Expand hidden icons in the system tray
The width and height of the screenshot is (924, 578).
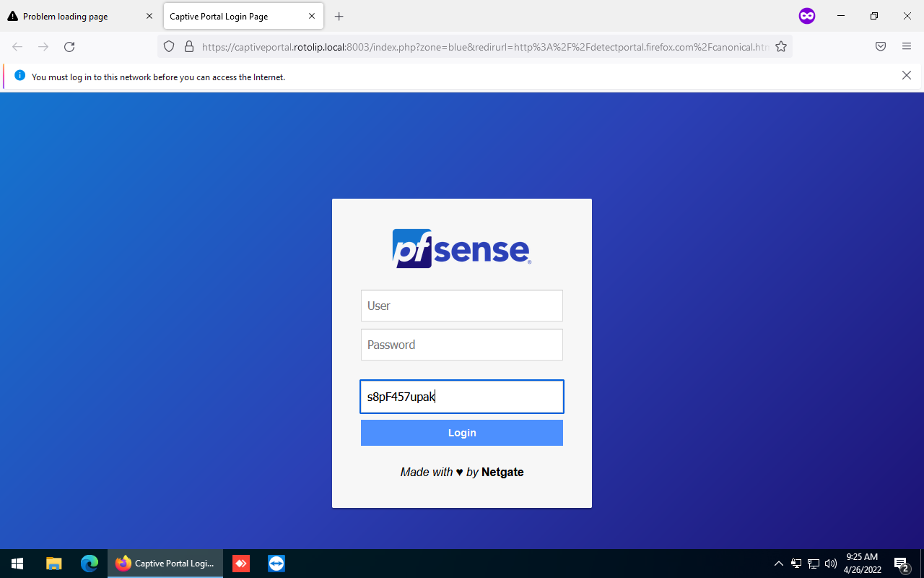(x=778, y=564)
